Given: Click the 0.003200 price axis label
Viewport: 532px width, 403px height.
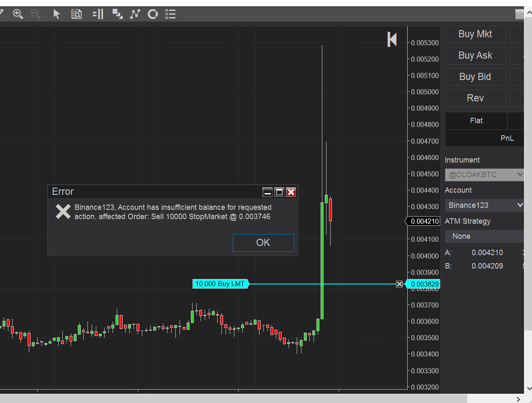Looking at the screenshot, I should pos(425,387).
